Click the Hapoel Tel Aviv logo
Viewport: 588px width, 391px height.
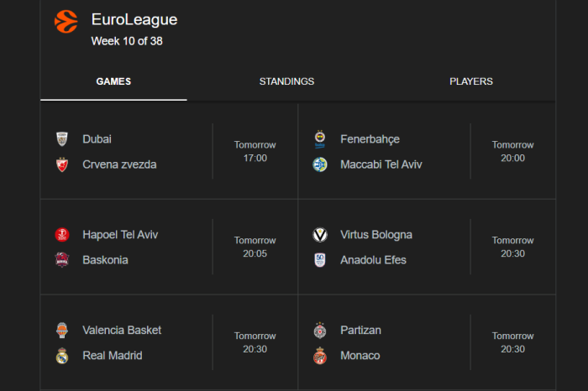click(61, 235)
